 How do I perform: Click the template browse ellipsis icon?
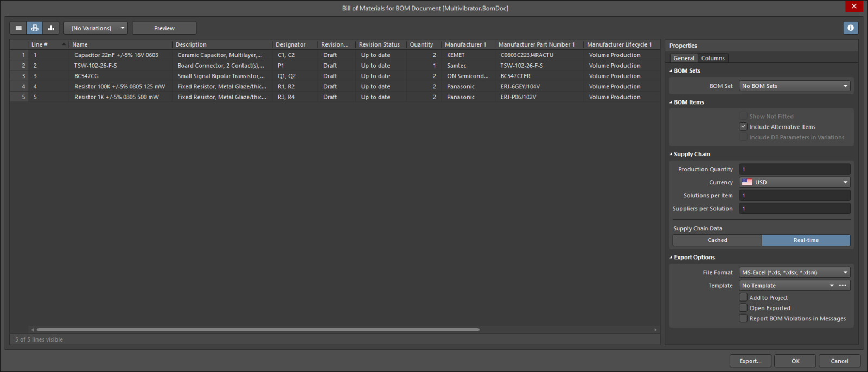[x=843, y=286]
